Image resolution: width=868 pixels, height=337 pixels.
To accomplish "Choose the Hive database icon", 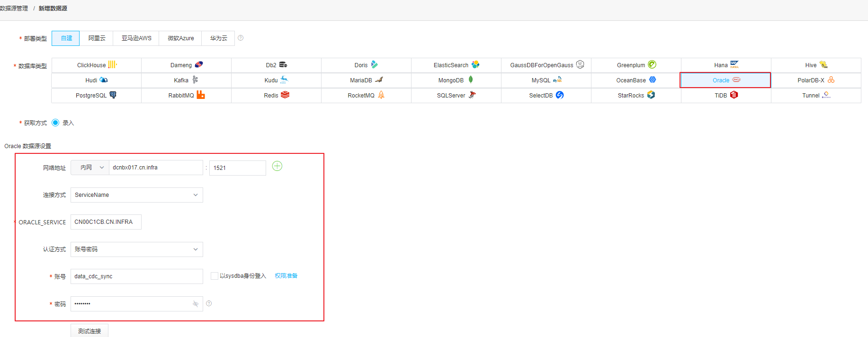I will coord(823,64).
